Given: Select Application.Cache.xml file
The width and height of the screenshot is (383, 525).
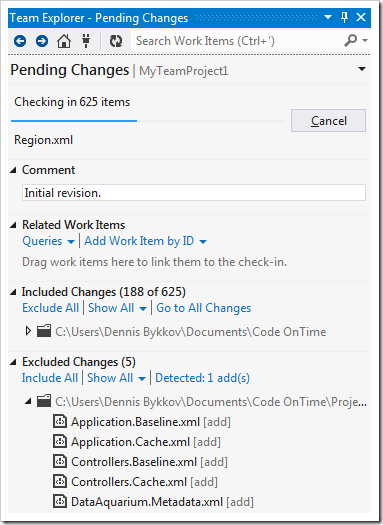Looking at the screenshot, I should click(x=146, y=442).
